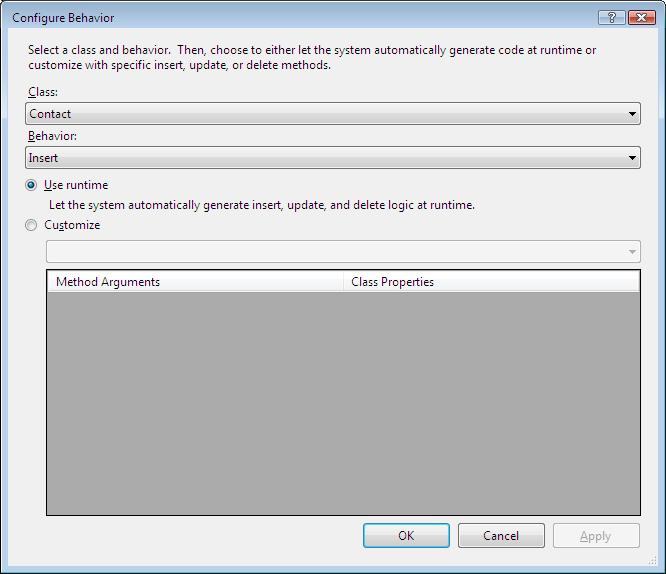Click the Method Arguments column header
Image resolution: width=666 pixels, height=574 pixels.
[x=195, y=282]
